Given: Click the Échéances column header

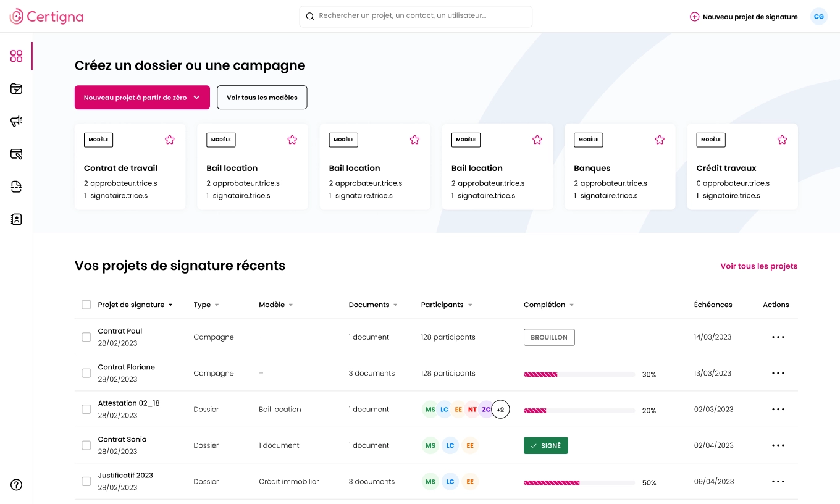Looking at the screenshot, I should coord(713,304).
